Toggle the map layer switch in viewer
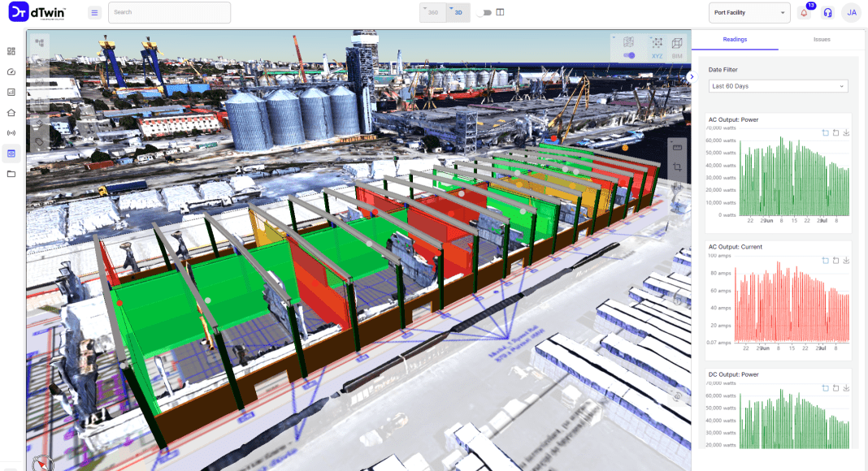This screenshot has width=868, height=471. tap(629, 55)
